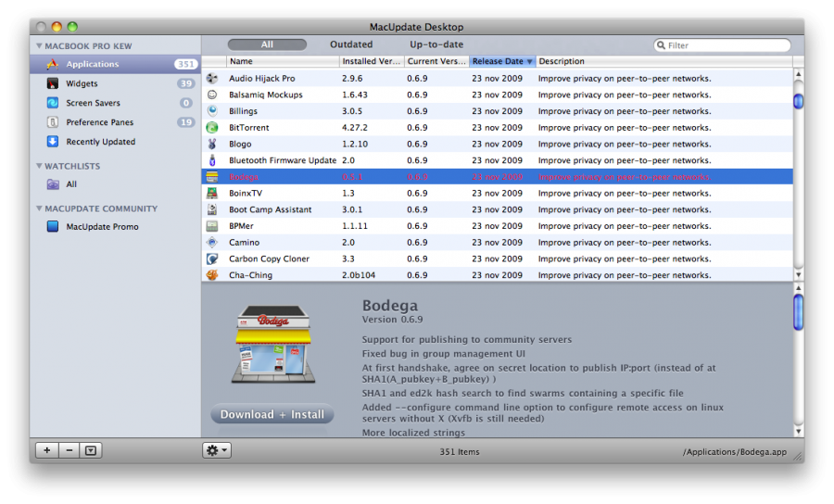Click the Widgets 39 count badge
Viewport: 834px width, 504px height.
(x=185, y=83)
